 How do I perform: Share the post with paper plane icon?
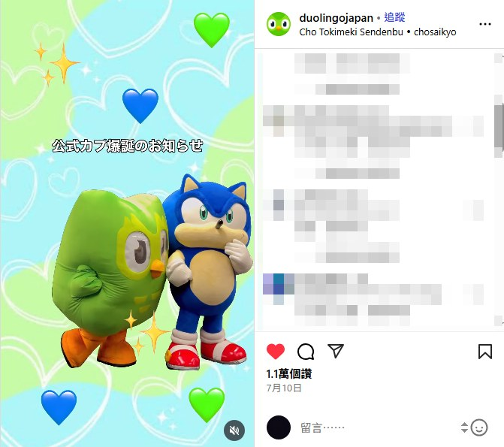pos(336,351)
